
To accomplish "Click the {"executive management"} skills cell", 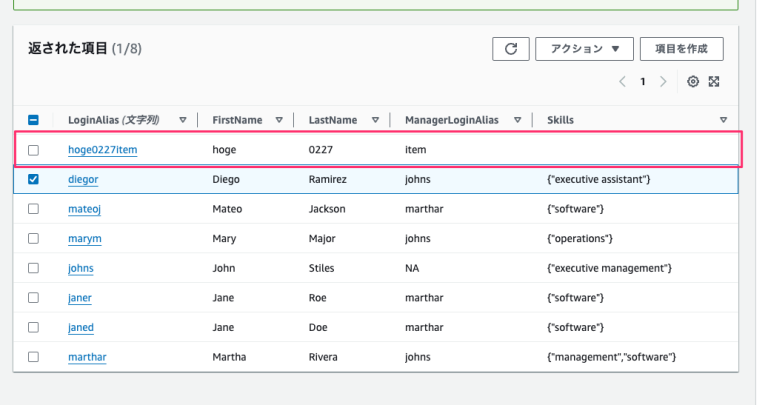I will 609,268.
